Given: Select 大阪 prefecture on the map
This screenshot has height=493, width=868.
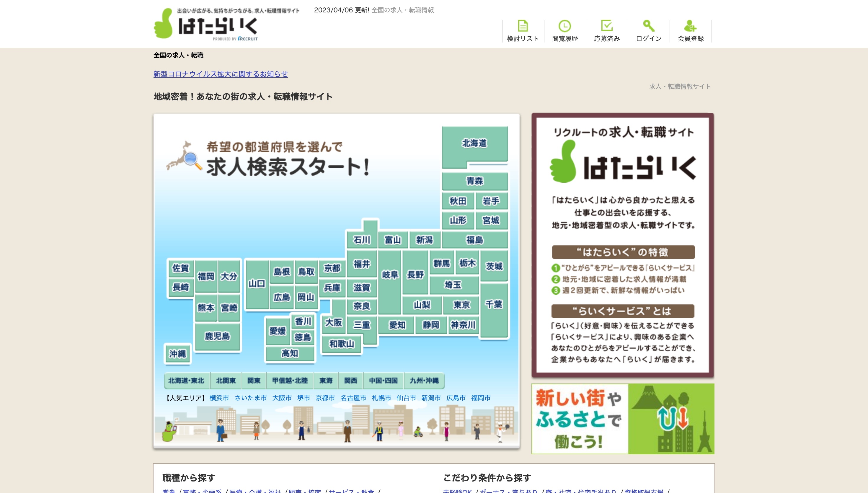Looking at the screenshot, I should (x=333, y=322).
